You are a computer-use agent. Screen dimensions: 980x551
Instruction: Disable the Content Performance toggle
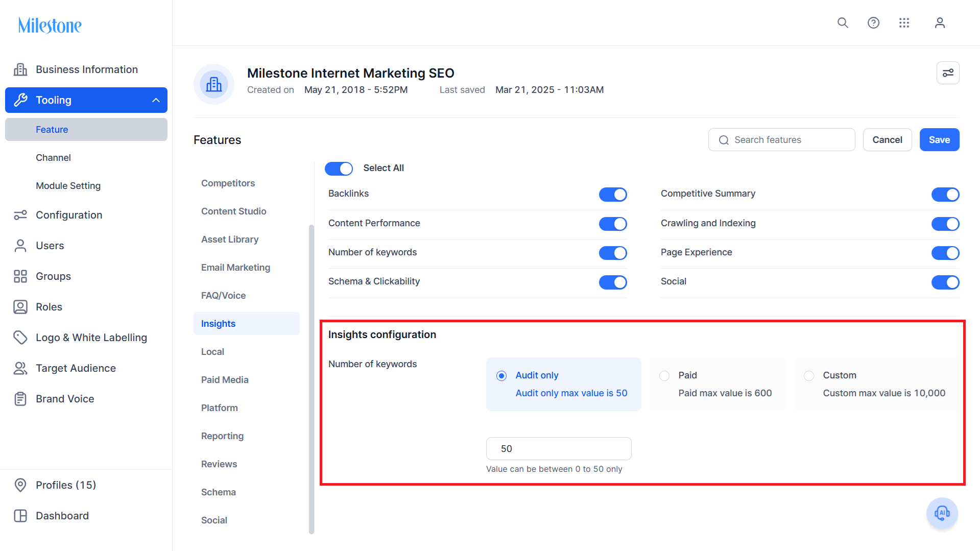tap(613, 224)
